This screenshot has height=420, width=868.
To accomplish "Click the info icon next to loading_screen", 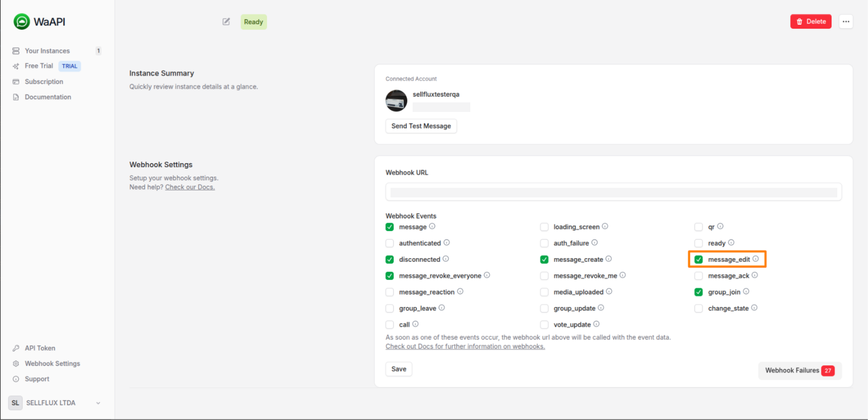I will click(x=605, y=226).
